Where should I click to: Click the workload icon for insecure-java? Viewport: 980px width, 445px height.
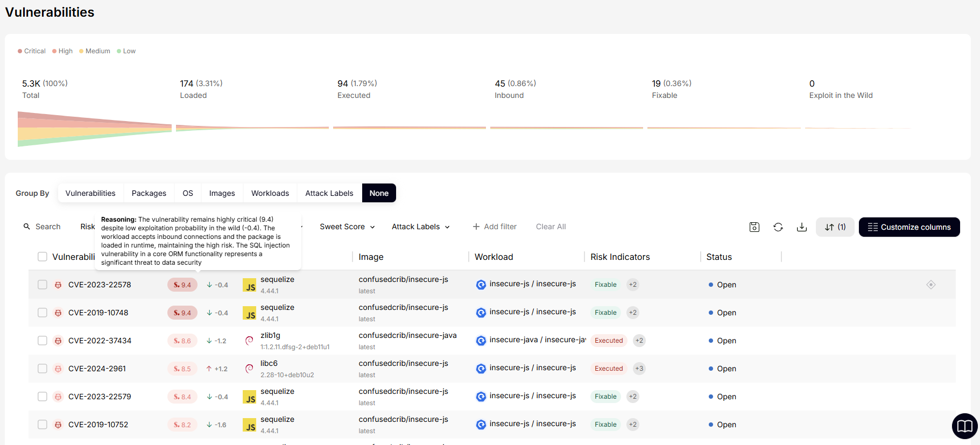[481, 341]
